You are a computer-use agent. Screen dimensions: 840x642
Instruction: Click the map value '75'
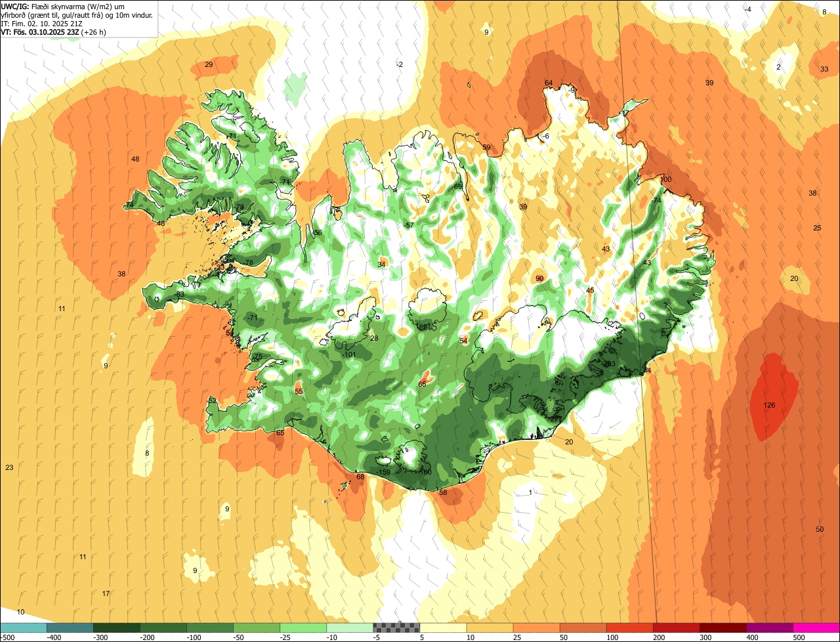click(258, 356)
